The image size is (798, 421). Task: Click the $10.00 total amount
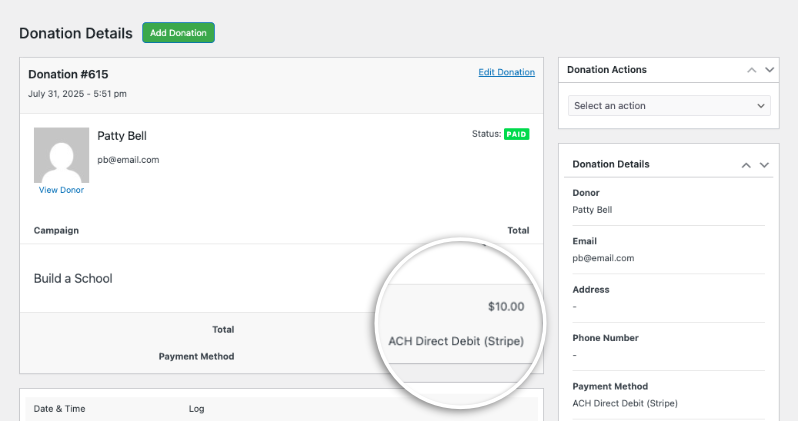506,306
